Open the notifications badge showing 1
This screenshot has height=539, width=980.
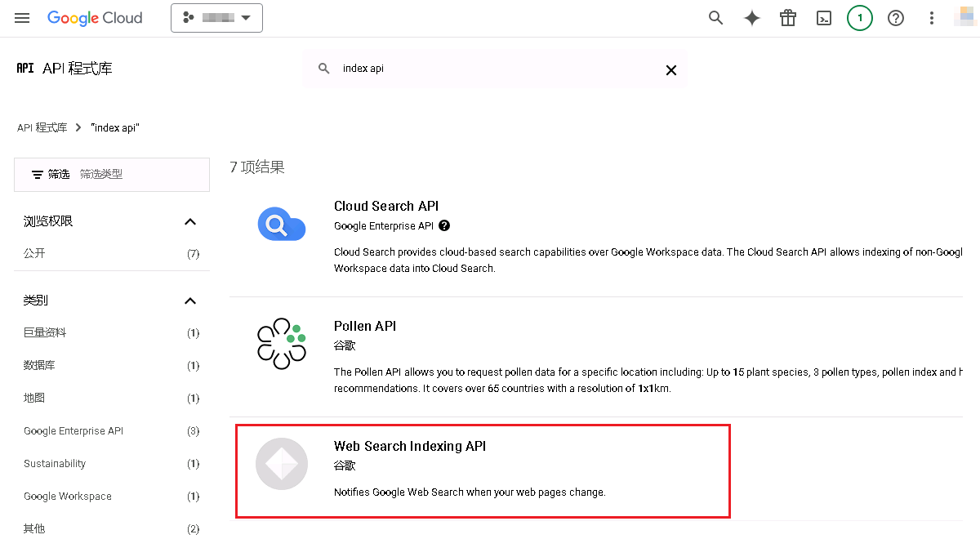[x=860, y=18]
